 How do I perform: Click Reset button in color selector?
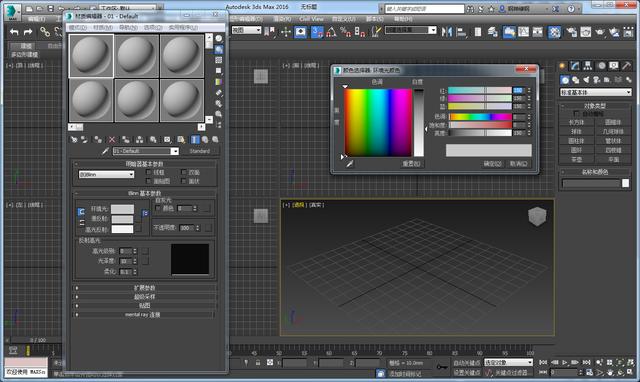click(x=411, y=164)
